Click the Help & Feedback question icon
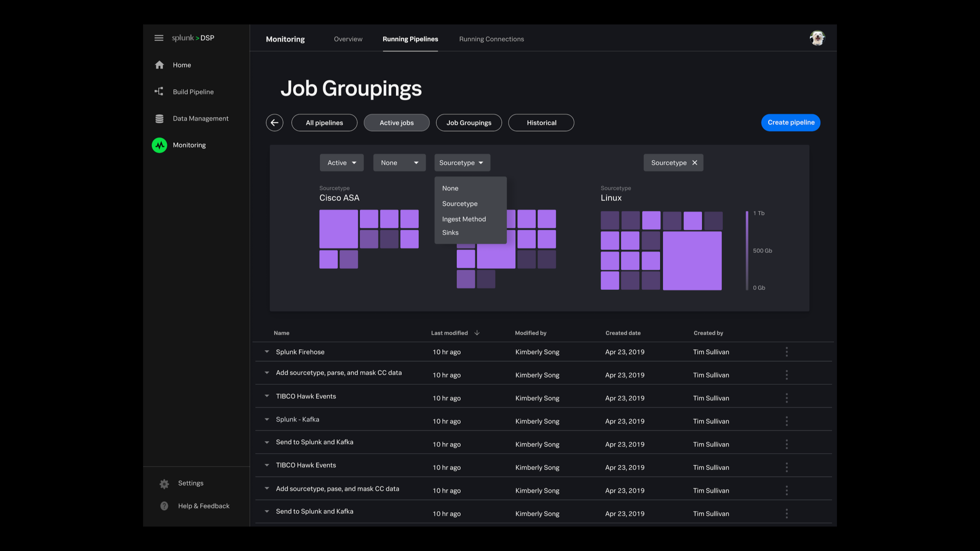This screenshot has height=551, width=980. click(x=164, y=506)
